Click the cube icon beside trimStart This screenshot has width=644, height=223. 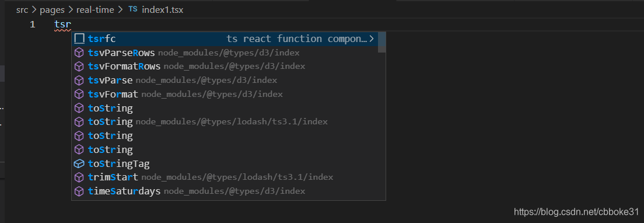(79, 177)
